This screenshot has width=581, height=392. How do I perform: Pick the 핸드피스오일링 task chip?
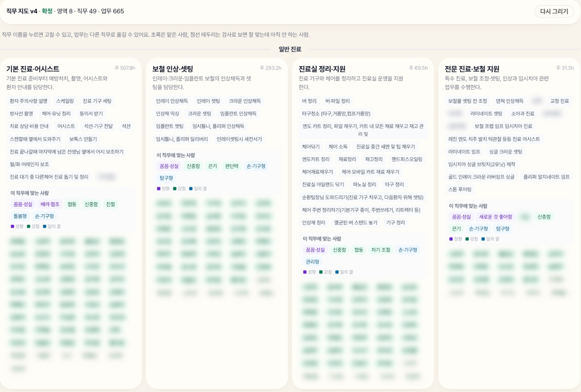[407, 159]
